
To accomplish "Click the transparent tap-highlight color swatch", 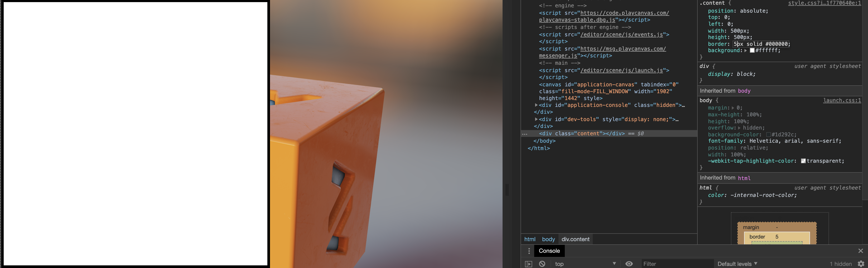I will [803, 161].
